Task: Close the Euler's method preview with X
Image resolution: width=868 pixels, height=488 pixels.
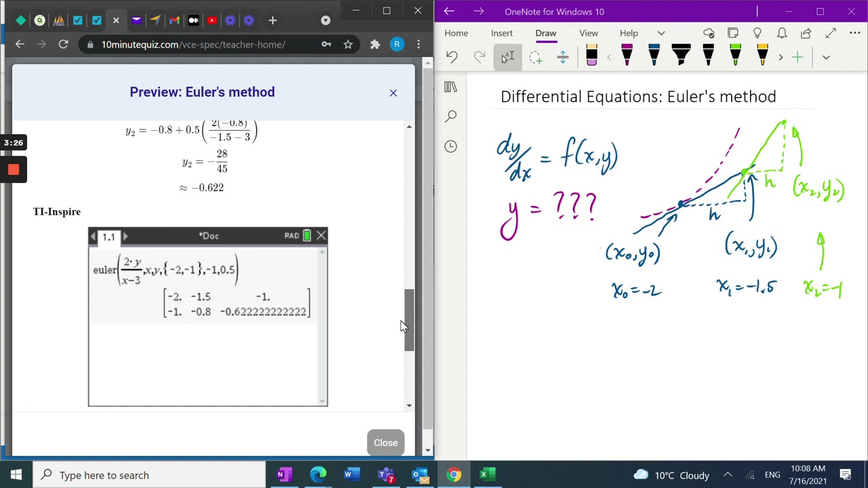Action: 393,93
